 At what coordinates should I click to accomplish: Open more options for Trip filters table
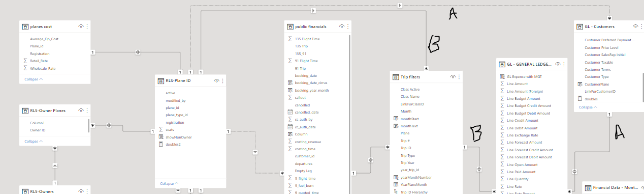[x=459, y=77]
